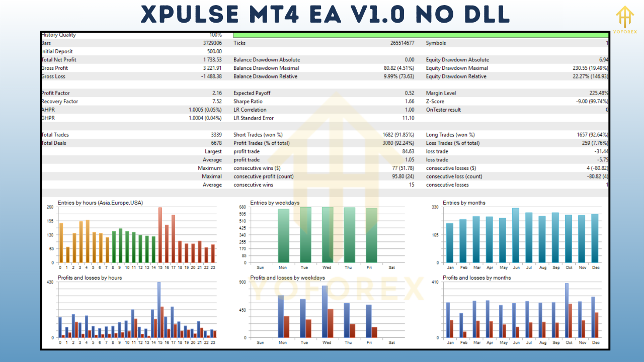Select Equity Drawdown Maximal value 230.55 (19.49%)
Viewport: 644px width, 362px height.
click(x=592, y=68)
